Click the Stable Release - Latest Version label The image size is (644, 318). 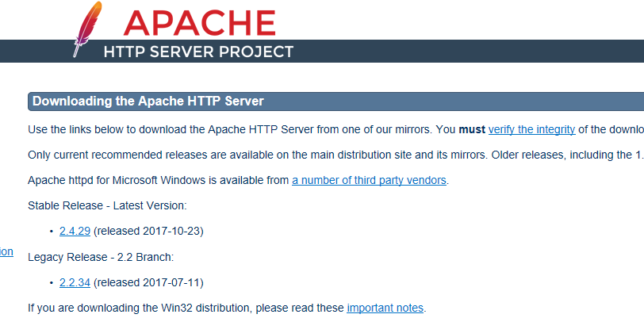coord(107,205)
